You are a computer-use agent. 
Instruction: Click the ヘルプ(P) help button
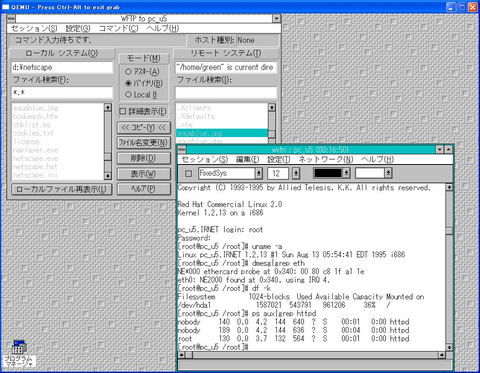(x=144, y=189)
